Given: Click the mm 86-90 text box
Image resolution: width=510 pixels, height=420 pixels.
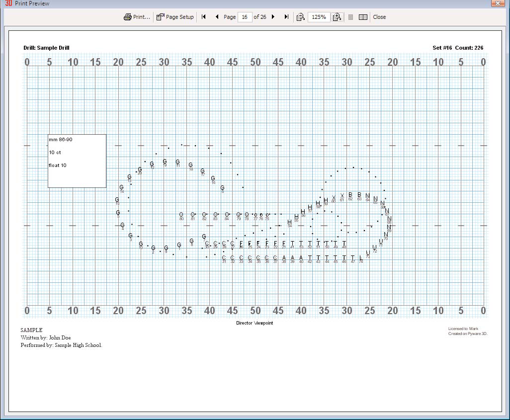Looking at the screenshot, I should pyautogui.click(x=77, y=161).
